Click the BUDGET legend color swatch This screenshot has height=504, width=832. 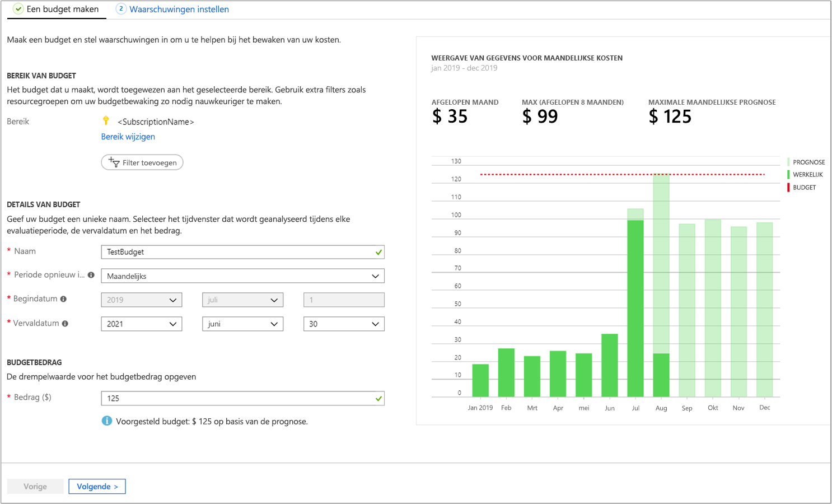pos(788,188)
